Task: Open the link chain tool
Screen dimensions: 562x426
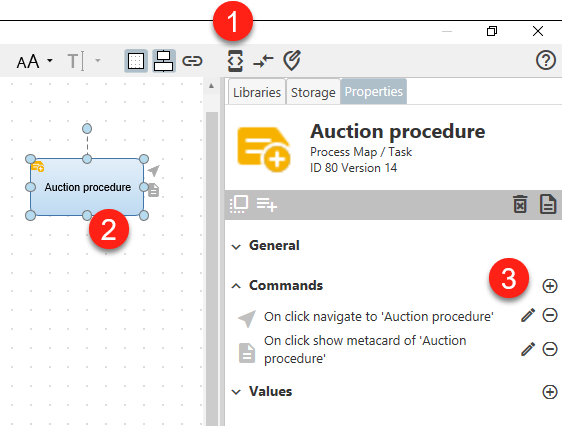Action: point(192,61)
